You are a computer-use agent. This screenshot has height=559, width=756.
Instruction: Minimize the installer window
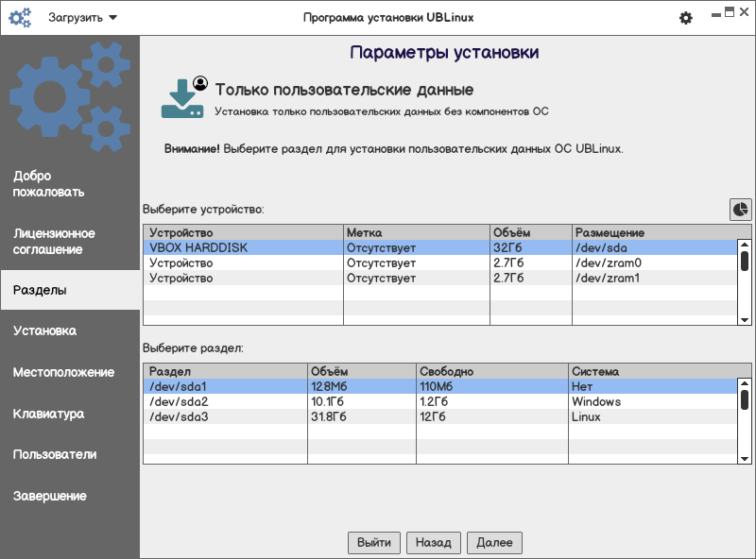point(716,14)
